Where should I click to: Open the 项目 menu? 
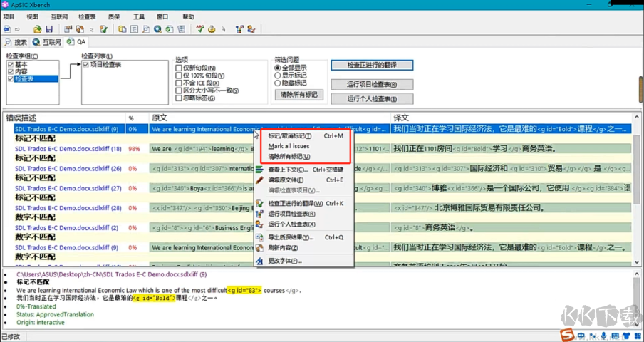click(x=9, y=17)
